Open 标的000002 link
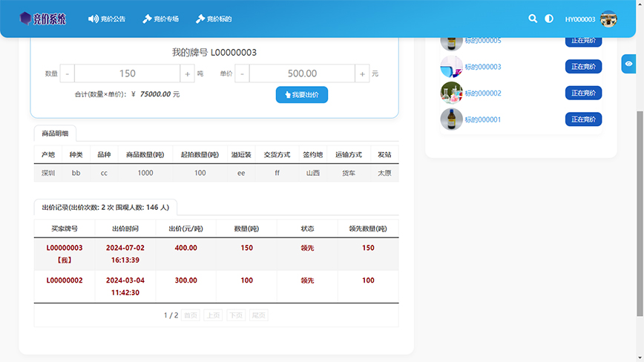The image size is (644, 362). [483, 93]
